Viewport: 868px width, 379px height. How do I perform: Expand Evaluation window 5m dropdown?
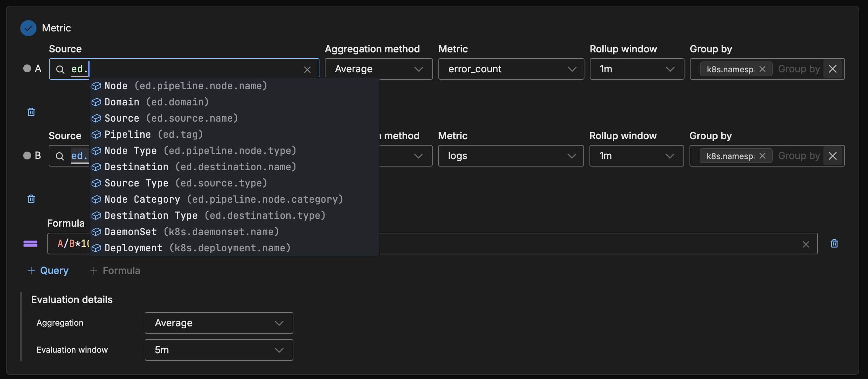point(219,350)
